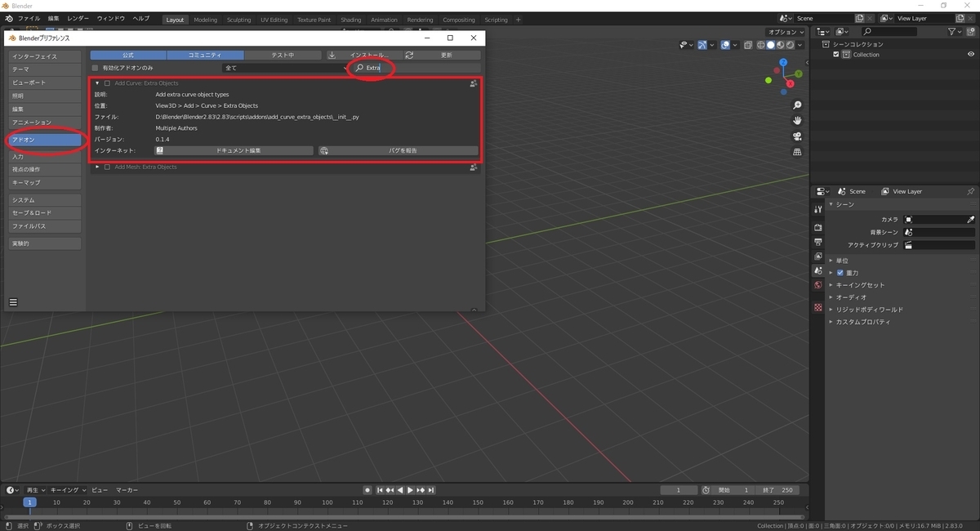Select solid viewport shading
The image size is (980, 531).
tap(771, 45)
